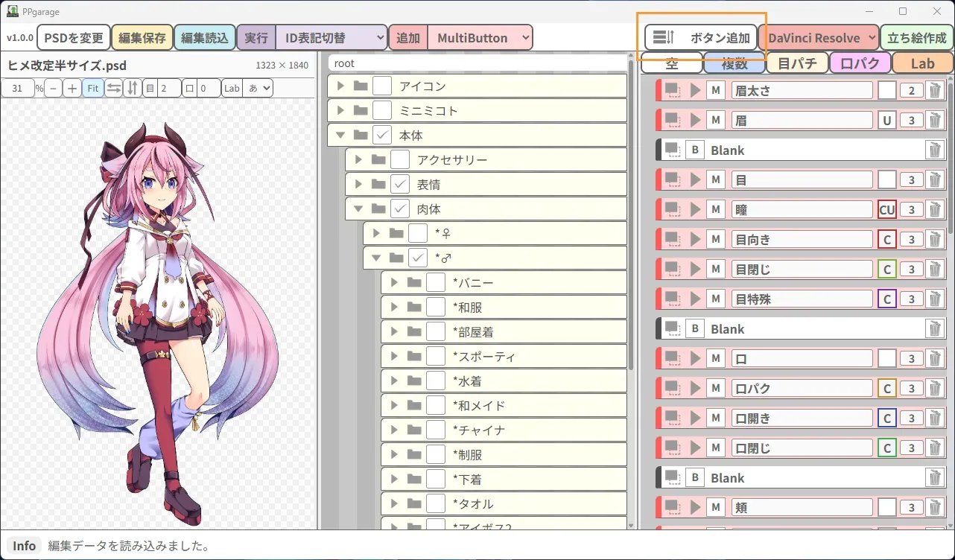The width and height of the screenshot is (955, 560).
Task: Open the ID表記切替 dropdown
Action: click(331, 37)
